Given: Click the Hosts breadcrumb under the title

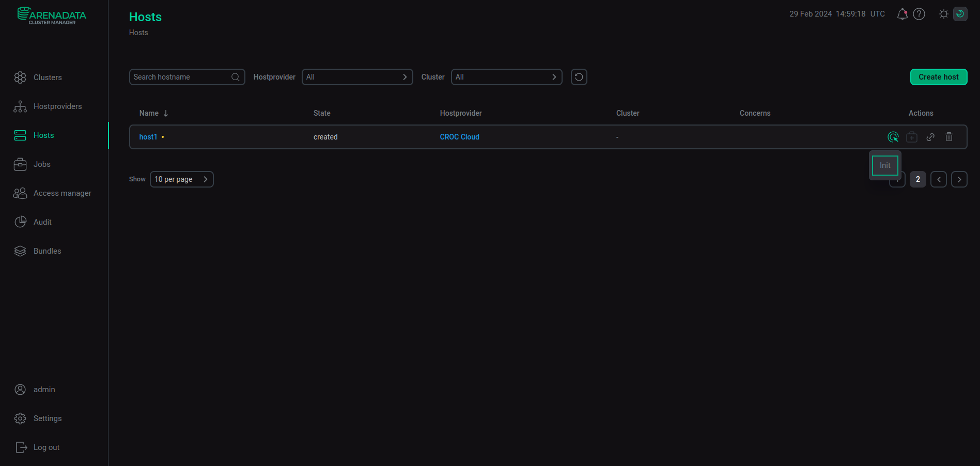Looking at the screenshot, I should coord(138,33).
